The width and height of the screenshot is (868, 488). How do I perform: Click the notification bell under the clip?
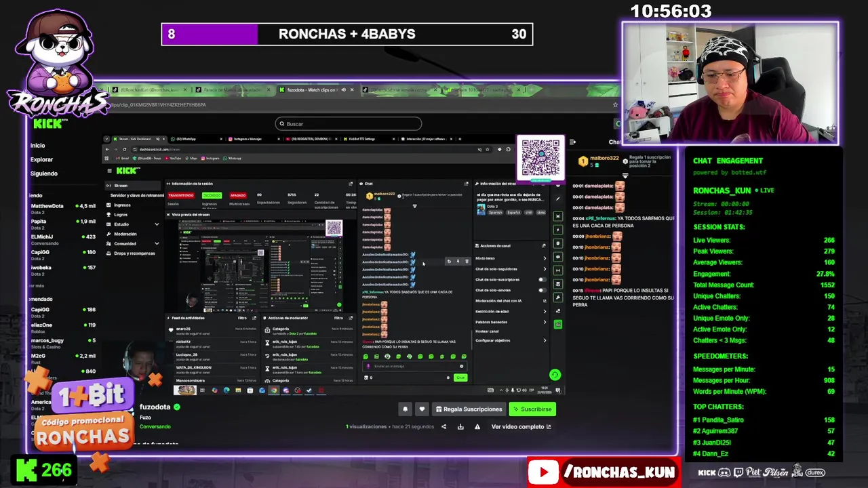(x=406, y=409)
